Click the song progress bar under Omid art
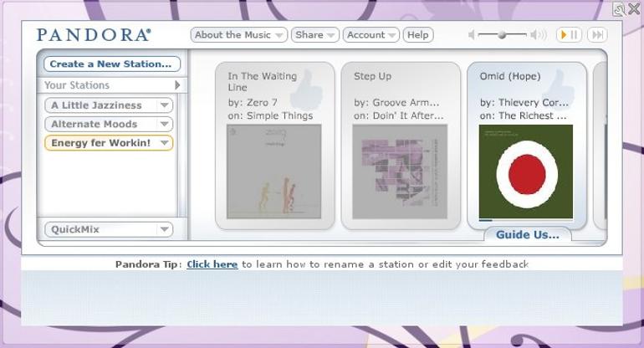The height and width of the screenshot is (348, 644). click(x=526, y=221)
